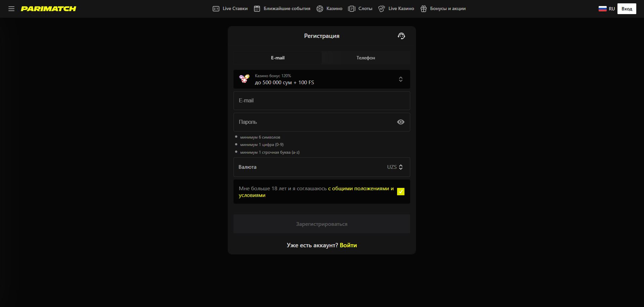Click the Слоты slot machine icon
Viewport: 644px width, 307px height.
pyautogui.click(x=352, y=9)
